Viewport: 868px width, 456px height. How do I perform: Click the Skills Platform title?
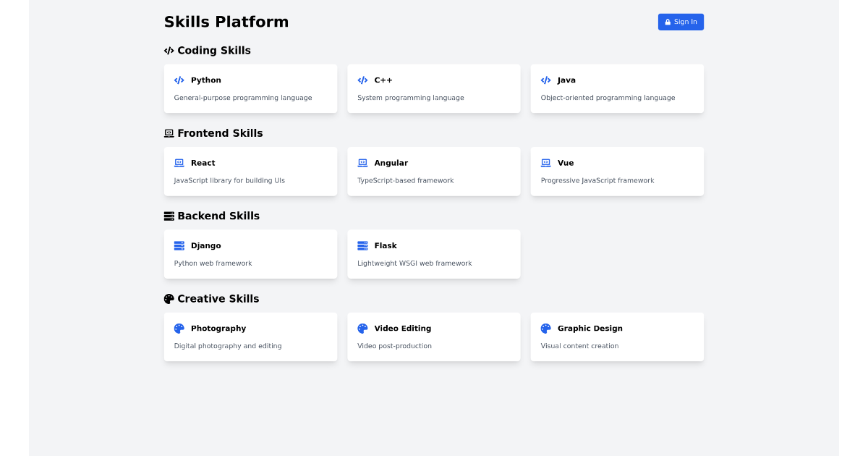[226, 22]
